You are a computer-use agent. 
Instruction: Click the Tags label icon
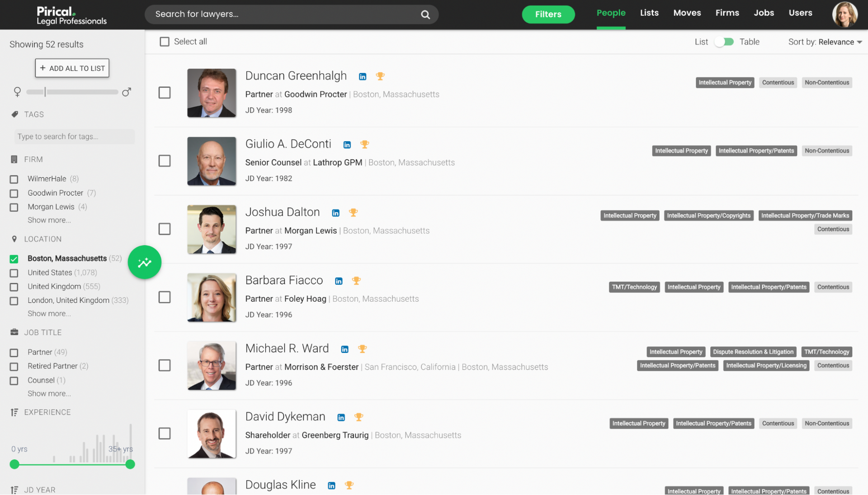pos(14,114)
